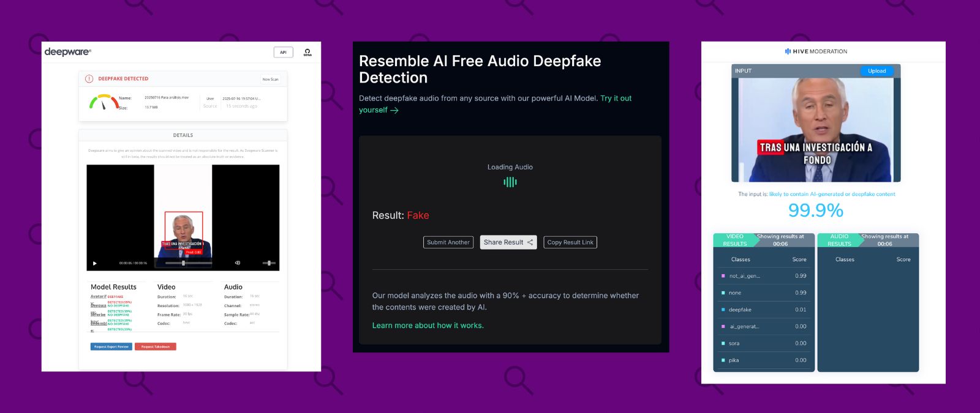
Task: Click the 'Resemble AI Free Audio Deepfake Detection' heading
Action: point(480,69)
